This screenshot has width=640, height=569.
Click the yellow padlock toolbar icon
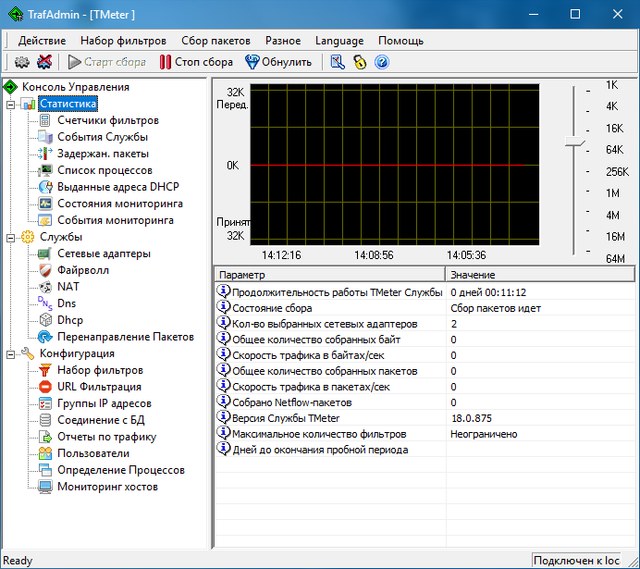coord(359,62)
